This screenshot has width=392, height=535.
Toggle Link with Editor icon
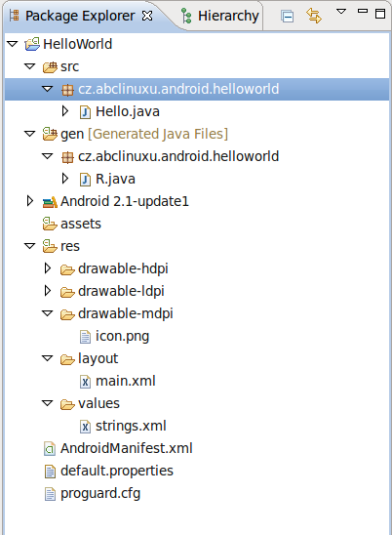[314, 16]
